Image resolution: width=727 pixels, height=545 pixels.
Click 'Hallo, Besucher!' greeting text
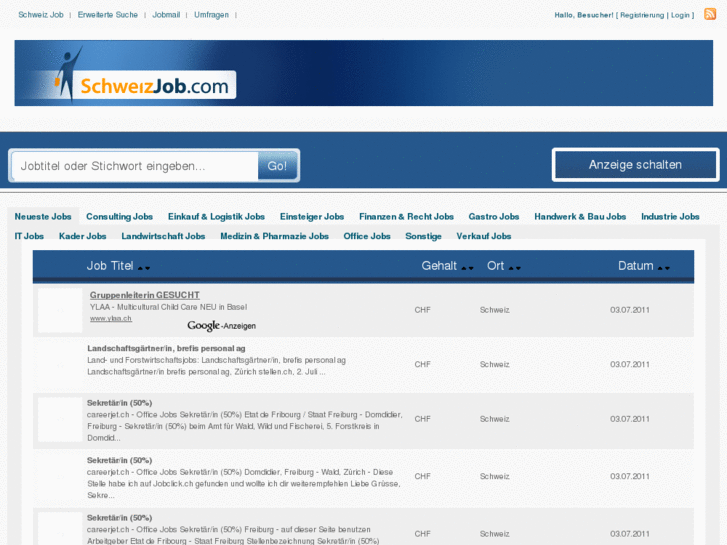584,15
